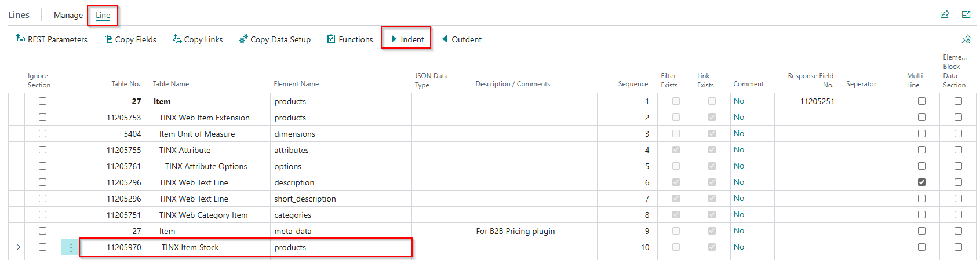Screen dimensions: 980x260
Task: Open row menu for TINX Item Stock
Action: [71, 247]
